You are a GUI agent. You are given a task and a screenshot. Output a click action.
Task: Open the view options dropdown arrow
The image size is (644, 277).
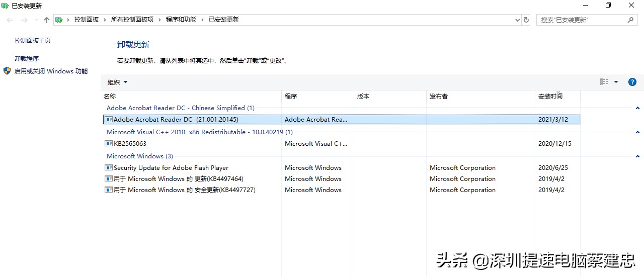[x=616, y=82]
